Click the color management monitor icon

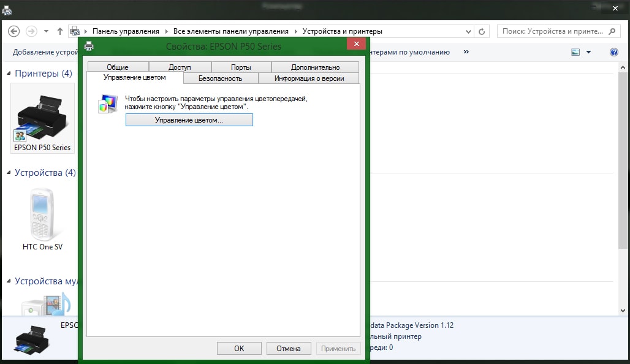click(x=108, y=104)
